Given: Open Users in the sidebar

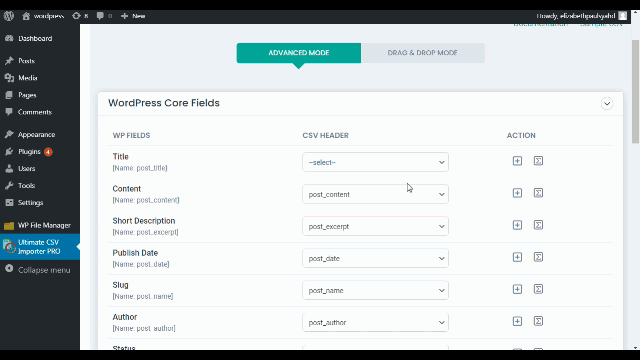Looking at the screenshot, I should tap(40, 169).
